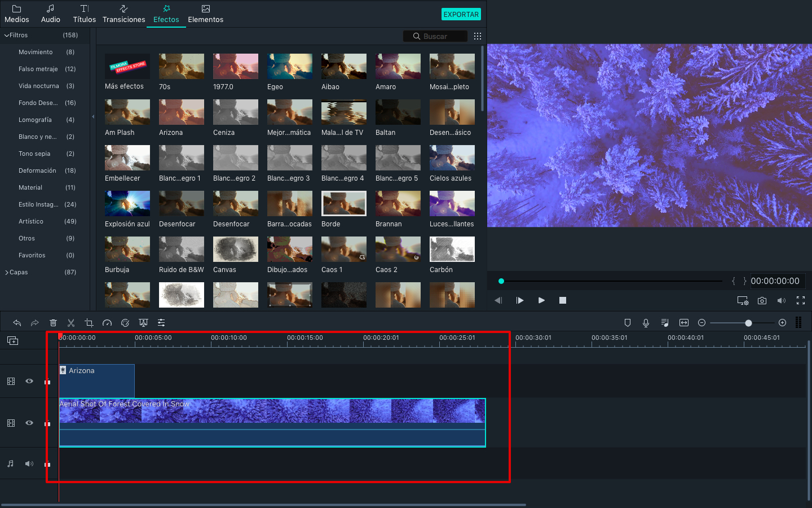Open the Transiciones tab
Viewport: 812px width, 508px height.
(124, 14)
